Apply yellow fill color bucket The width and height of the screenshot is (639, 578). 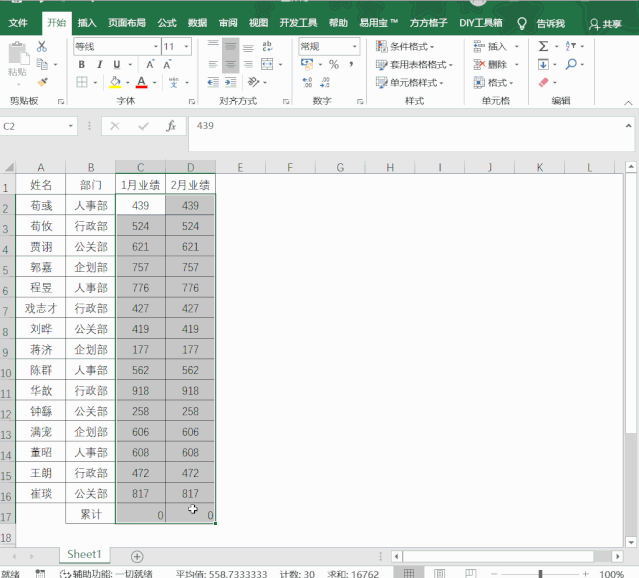pyautogui.click(x=115, y=82)
